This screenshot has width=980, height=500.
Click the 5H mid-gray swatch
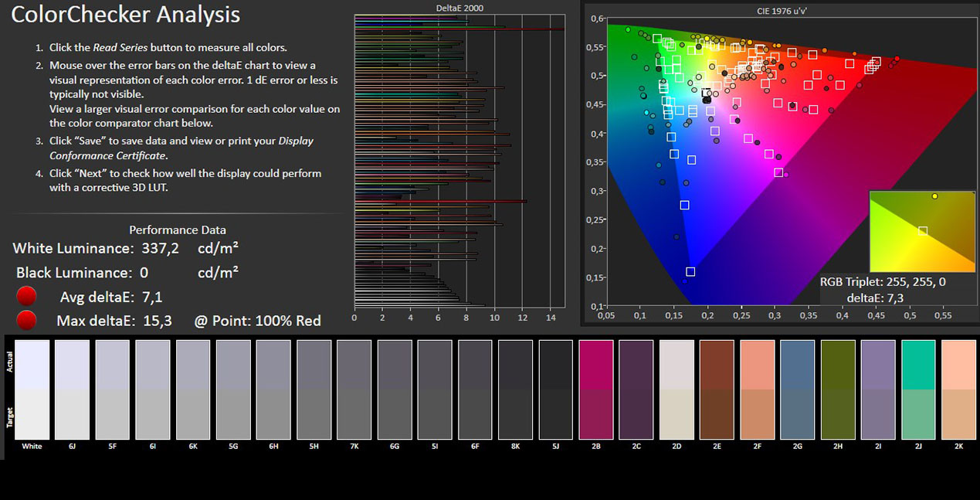(x=314, y=390)
